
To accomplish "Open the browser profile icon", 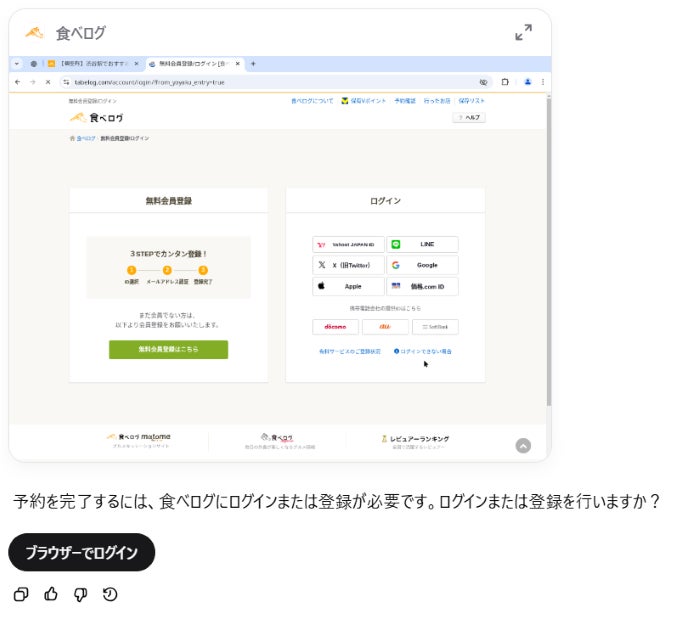I will pyautogui.click(x=528, y=82).
